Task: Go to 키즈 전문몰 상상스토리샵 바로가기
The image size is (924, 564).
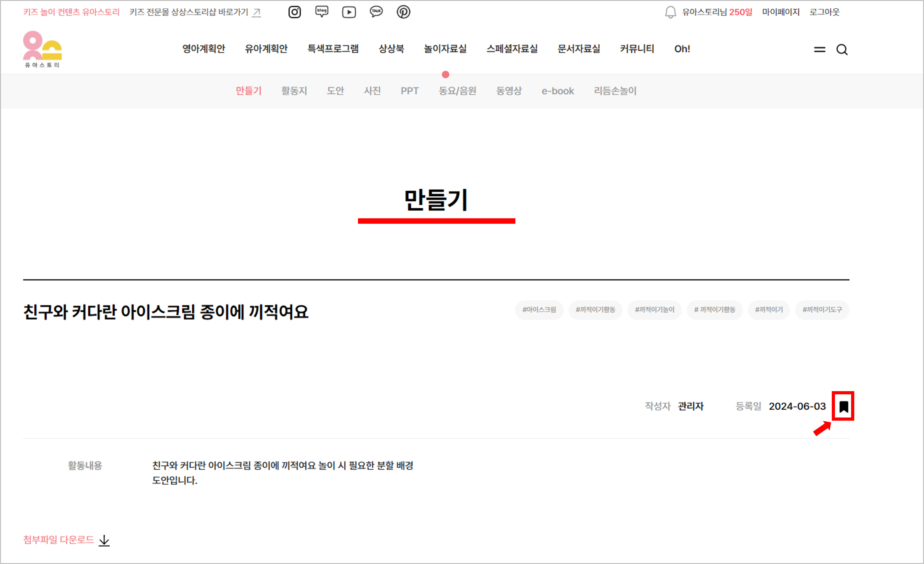Action: tap(189, 12)
